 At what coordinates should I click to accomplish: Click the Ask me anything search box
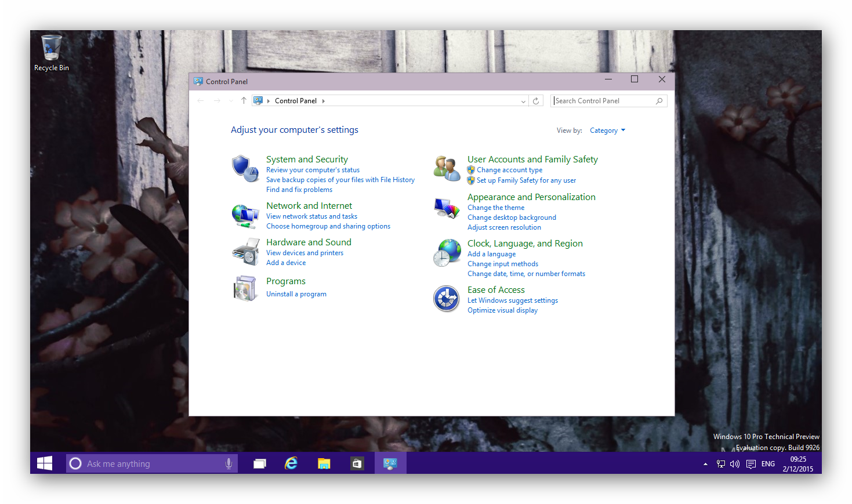[152, 463]
